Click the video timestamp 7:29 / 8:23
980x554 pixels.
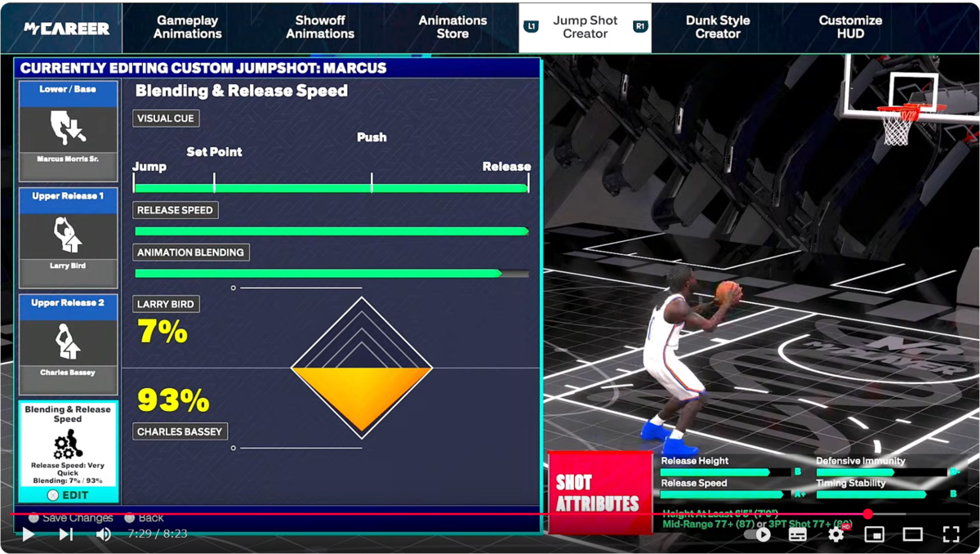pyautogui.click(x=158, y=534)
